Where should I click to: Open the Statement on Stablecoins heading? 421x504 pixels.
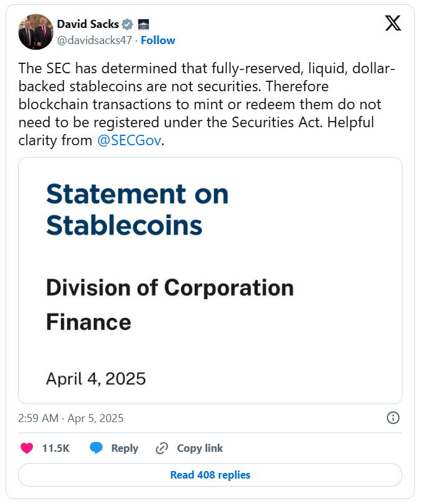click(138, 209)
